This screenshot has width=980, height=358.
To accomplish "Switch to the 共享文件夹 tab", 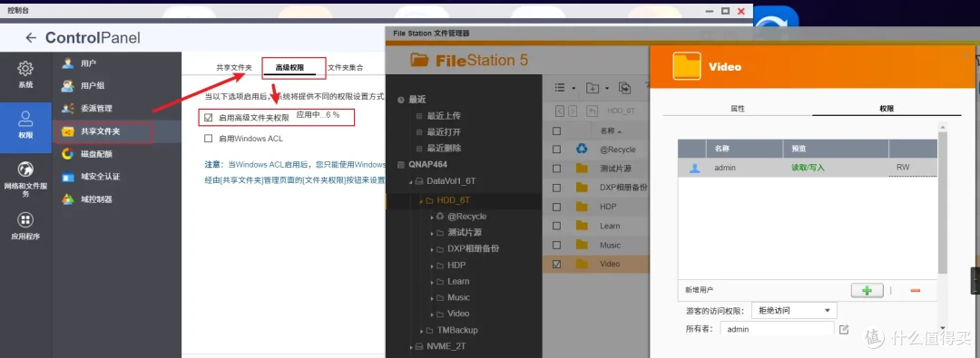I will (x=234, y=67).
